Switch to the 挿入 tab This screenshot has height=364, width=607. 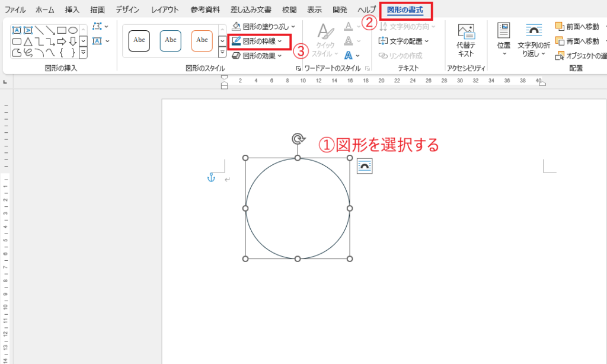click(x=72, y=9)
